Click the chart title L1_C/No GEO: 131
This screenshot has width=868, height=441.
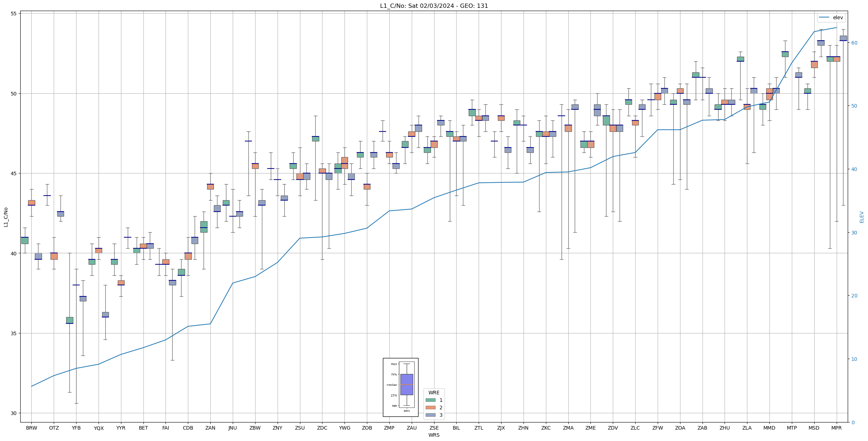point(434,6)
